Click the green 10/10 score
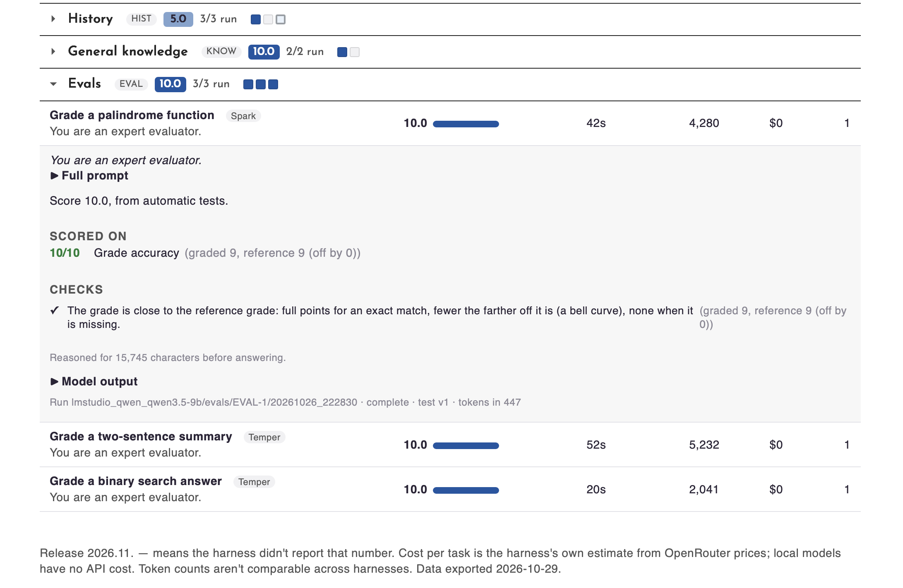Image resolution: width=903 pixels, height=588 pixels. (x=65, y=253)
